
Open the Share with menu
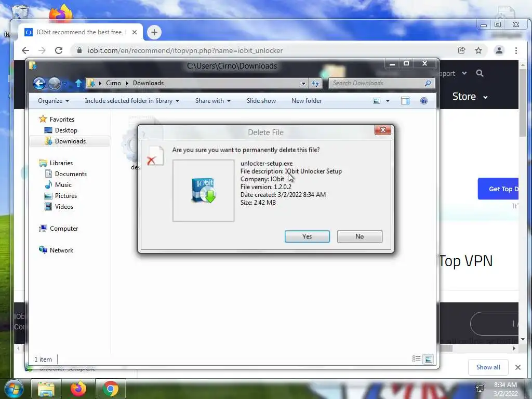pos(212,101)
